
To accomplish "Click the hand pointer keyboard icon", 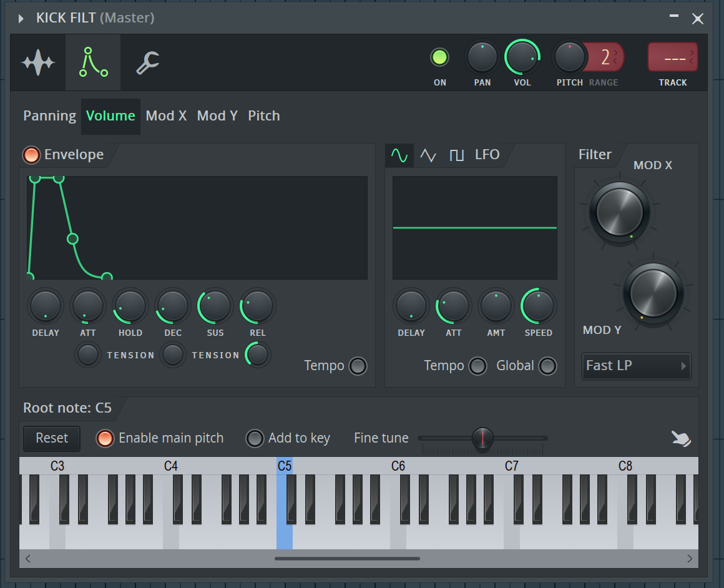I will [681, 438].
